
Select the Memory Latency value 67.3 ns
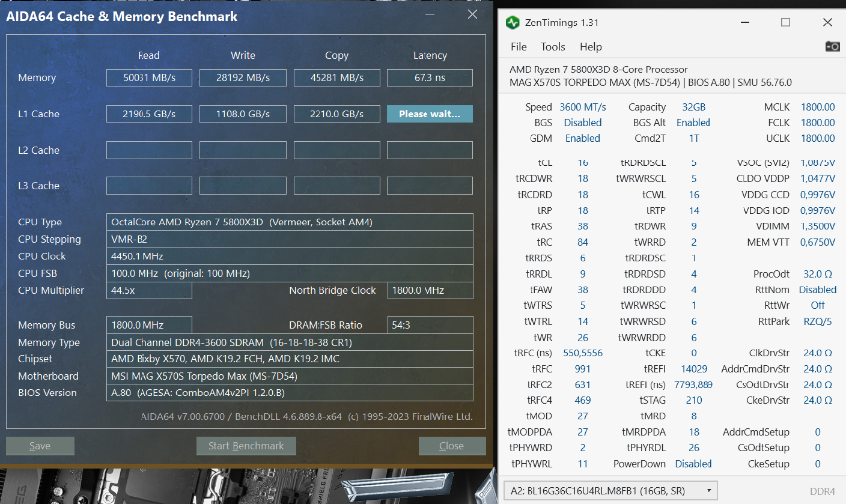coord(430,77)
